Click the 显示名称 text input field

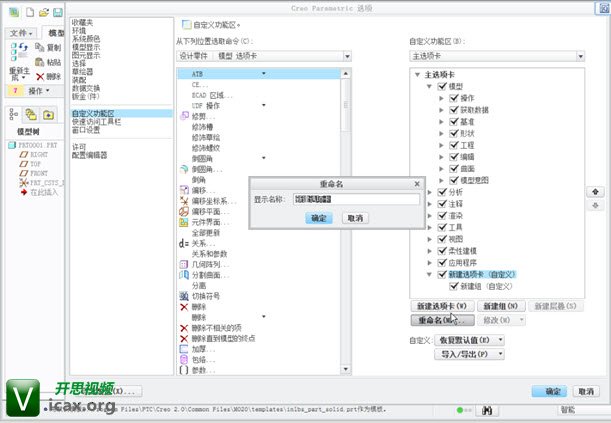(x=356, y=199)
